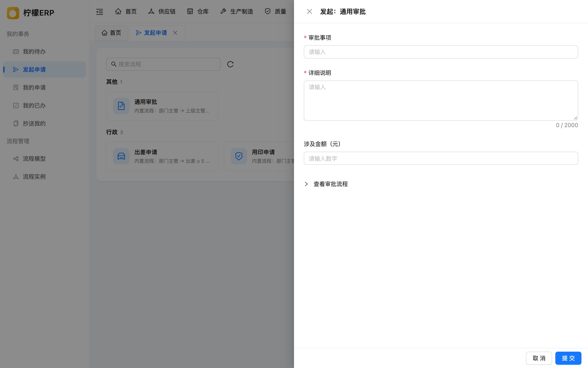The width and height of the screenshot is (588, 368).
Task: Open 供应链 top menu
Action: tap(162, 11)
